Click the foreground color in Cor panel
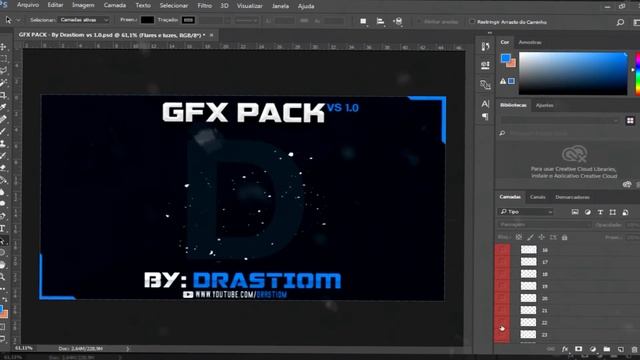The height and width of the screenshot is (360, 640). coord(506,59)
